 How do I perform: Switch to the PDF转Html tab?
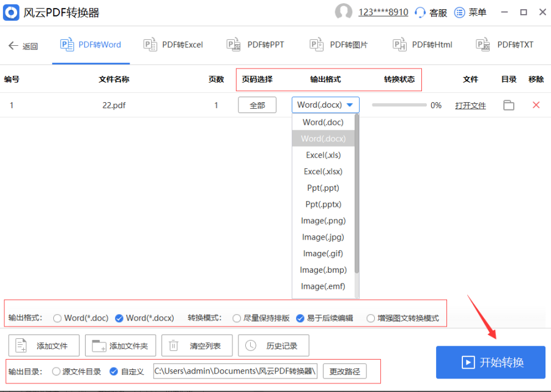tap(423, 45)
